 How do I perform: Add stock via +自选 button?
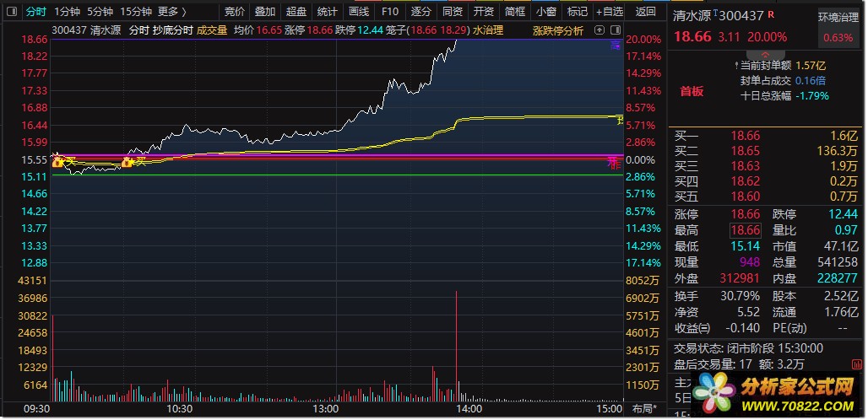tap(610, 11)
